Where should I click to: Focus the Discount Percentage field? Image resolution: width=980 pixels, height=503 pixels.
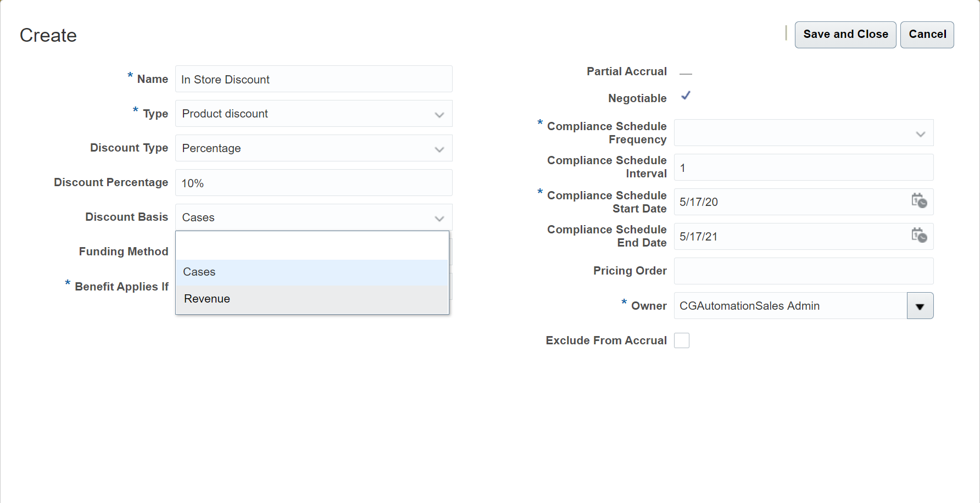click(x=313, y=183)
